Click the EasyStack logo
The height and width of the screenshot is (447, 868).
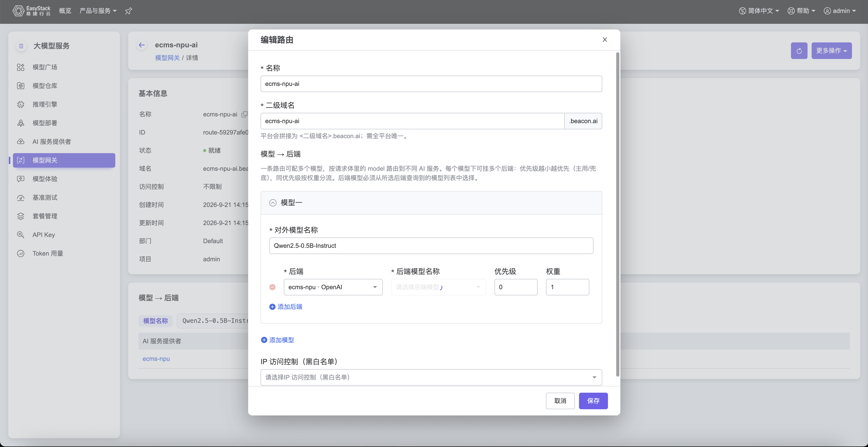[x=31, y=11]
